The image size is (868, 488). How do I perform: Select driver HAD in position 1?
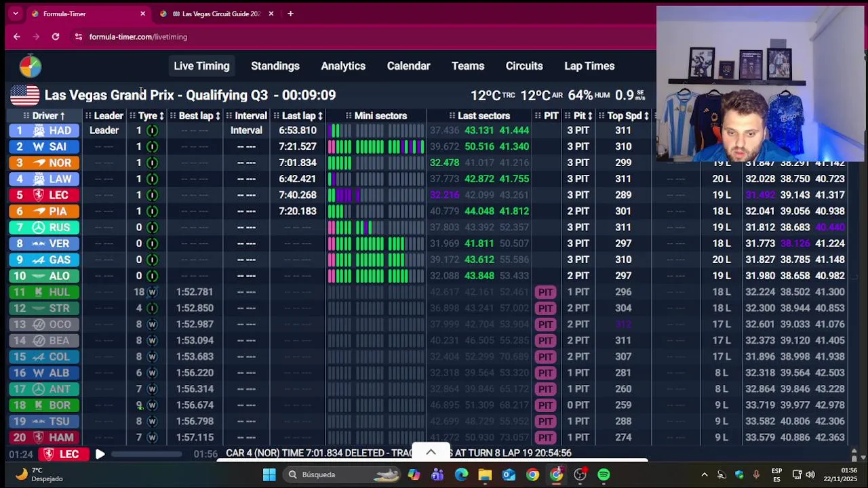(44, 131)
